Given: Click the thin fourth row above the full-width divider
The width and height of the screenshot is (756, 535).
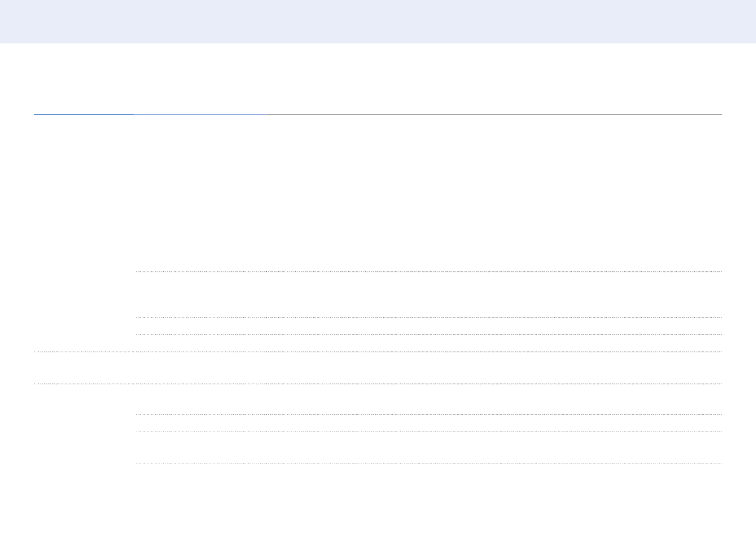Looking at the screenshot, I should [428, 343].
